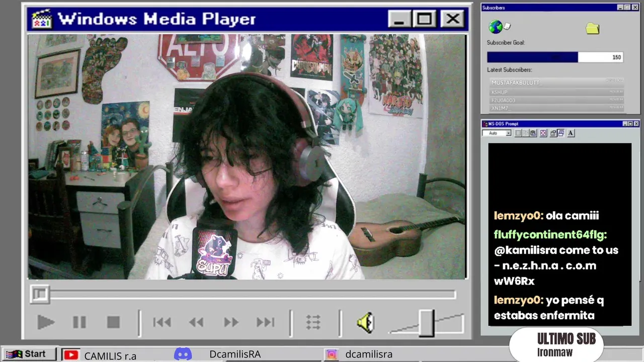
Task: Click the Start button on the taskbar
Action: (28, 354)
